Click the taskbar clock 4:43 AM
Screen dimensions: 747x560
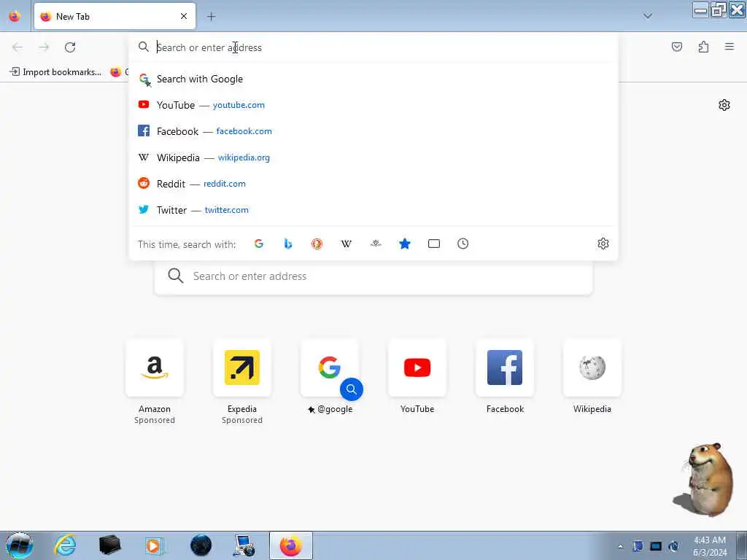pyautogui.click(x=710, y=545)
